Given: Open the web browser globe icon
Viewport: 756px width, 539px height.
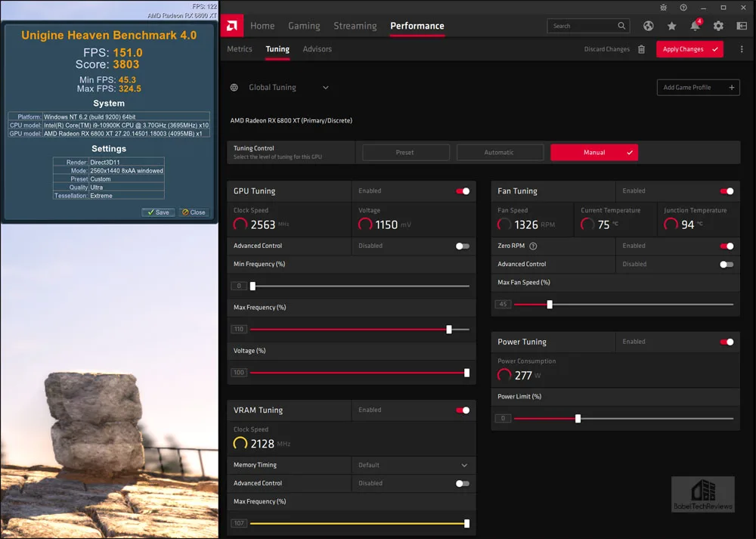Looking at the screenshot, I should (x=649, y=26).
